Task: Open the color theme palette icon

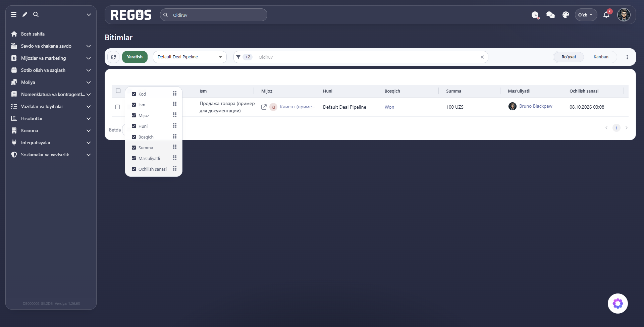Action: point(566,15)
